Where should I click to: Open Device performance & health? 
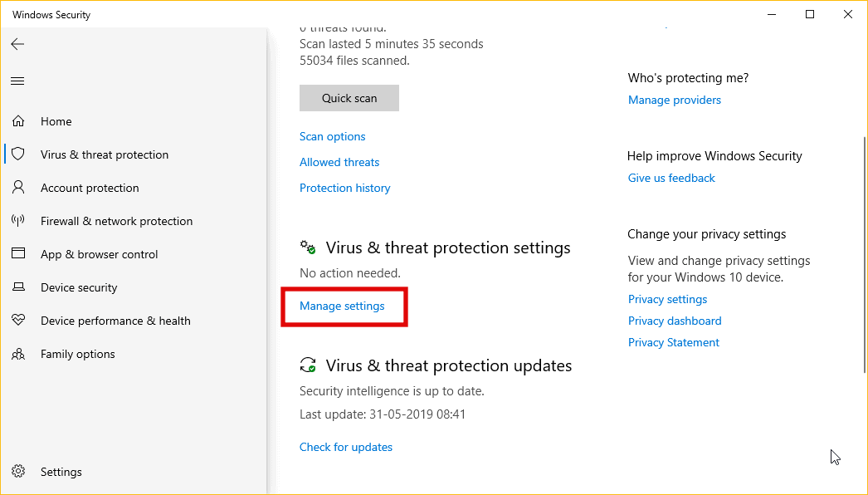[x=115, y=320]
